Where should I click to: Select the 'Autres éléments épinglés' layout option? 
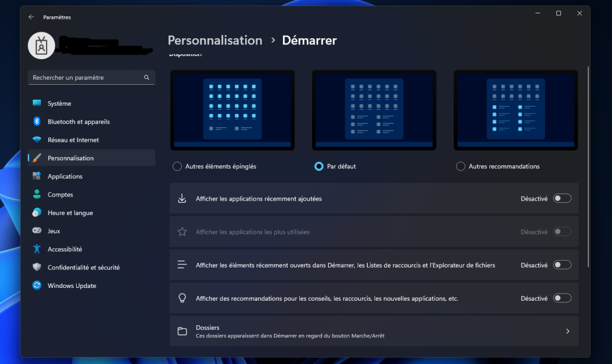(177, 166)
